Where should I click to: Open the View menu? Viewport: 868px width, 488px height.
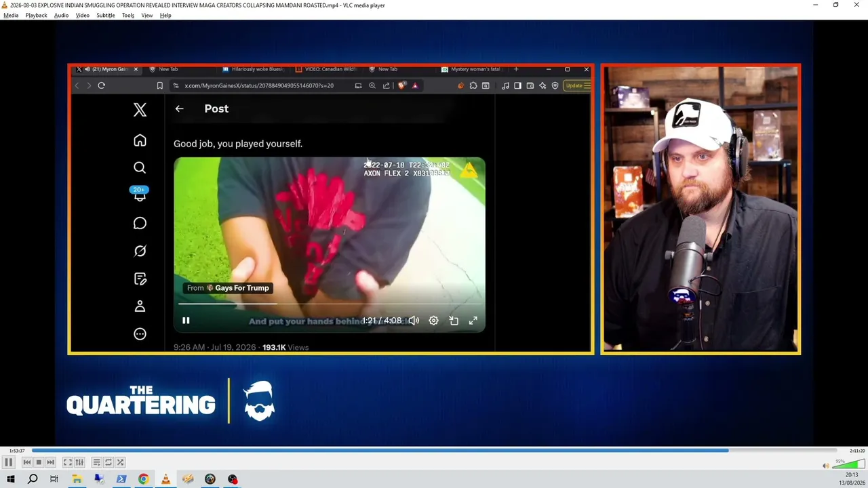(x=147, y=15)
